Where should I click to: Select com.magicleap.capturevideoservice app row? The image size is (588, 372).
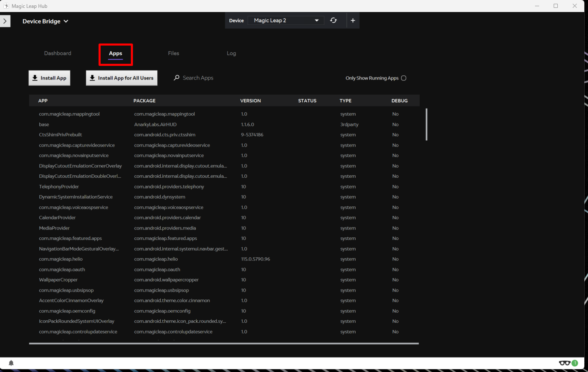coord(224,145)
